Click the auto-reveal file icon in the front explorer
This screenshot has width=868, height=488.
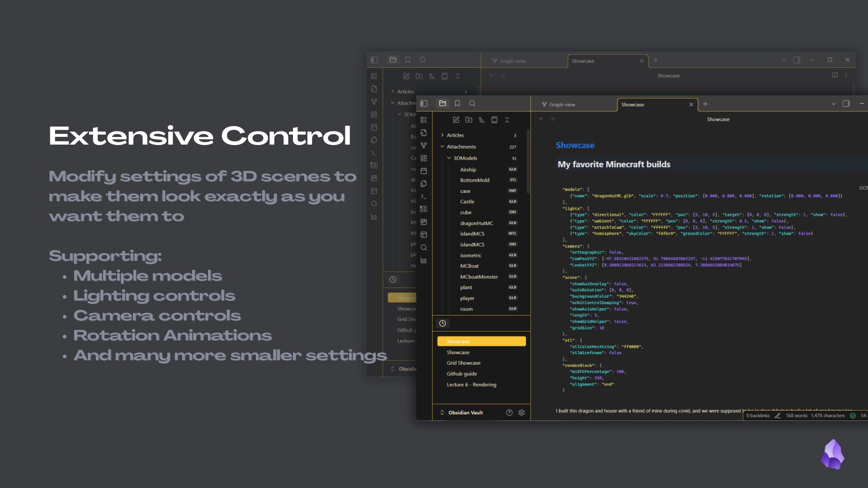point(494,120)
